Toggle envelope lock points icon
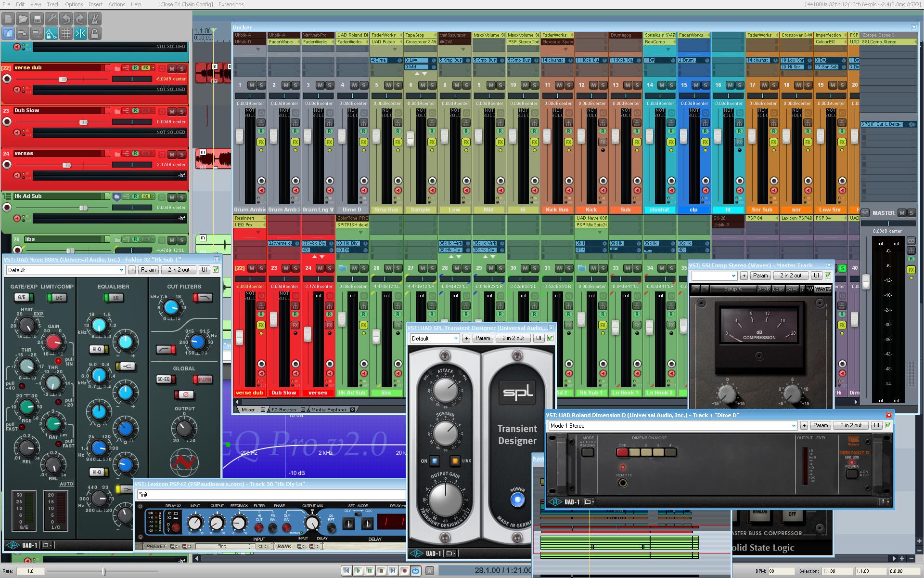Viewport: 924px width, 578px height. (x=51, y=34)
